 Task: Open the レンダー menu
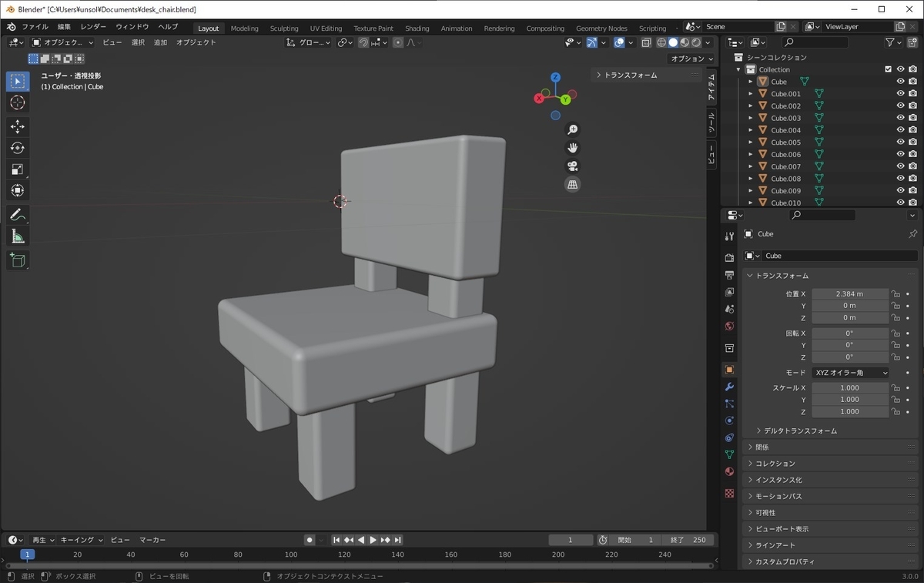[x=93, y=27]
